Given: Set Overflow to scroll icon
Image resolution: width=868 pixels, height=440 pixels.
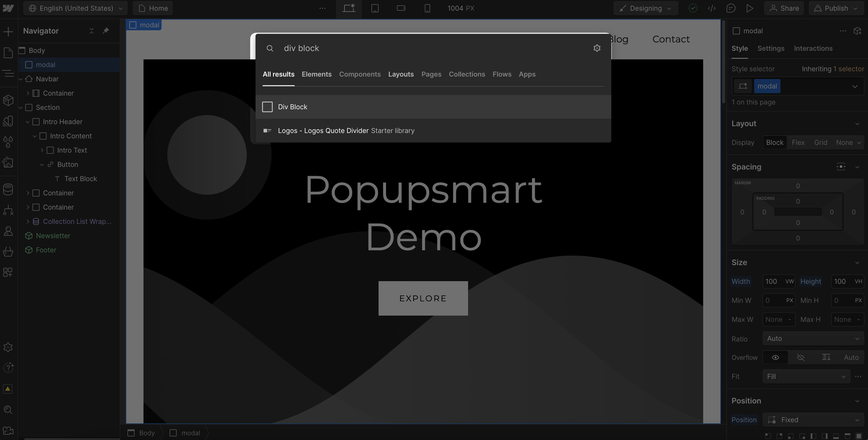Looking at the screenshot, I should [826, 358].
